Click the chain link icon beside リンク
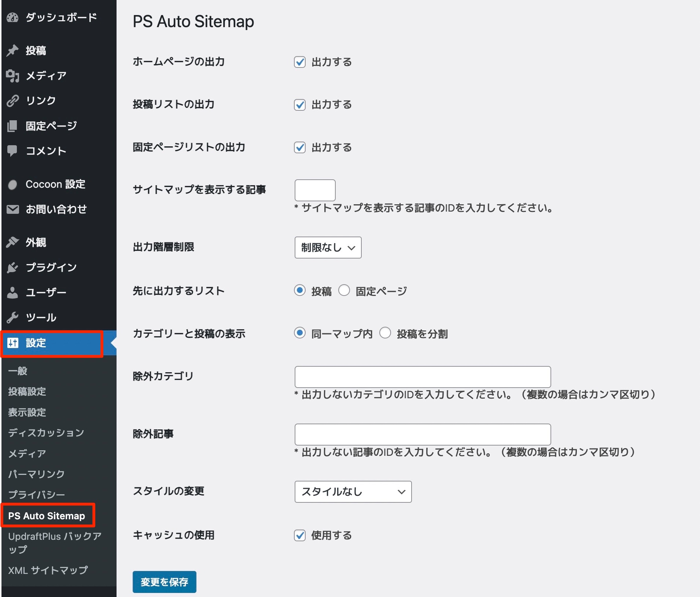This screenshot has width=700, height=597. (x=12, y=100)
